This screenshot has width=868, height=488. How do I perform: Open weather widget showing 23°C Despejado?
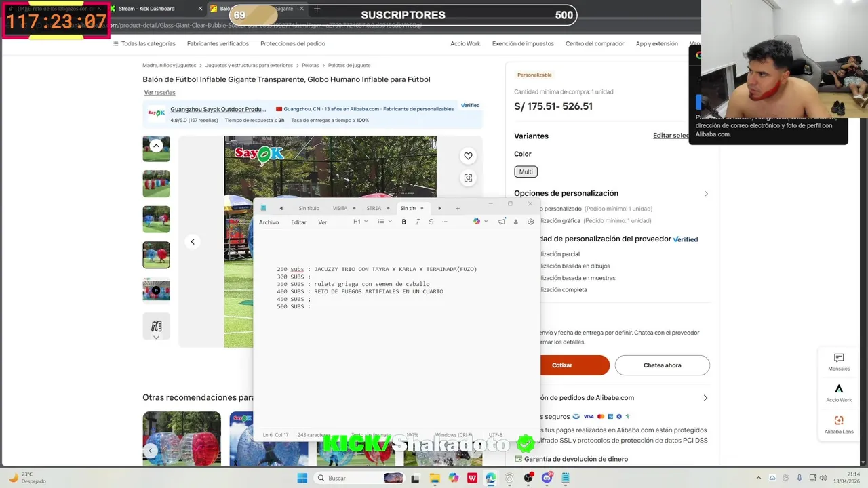tap(27, 478)
